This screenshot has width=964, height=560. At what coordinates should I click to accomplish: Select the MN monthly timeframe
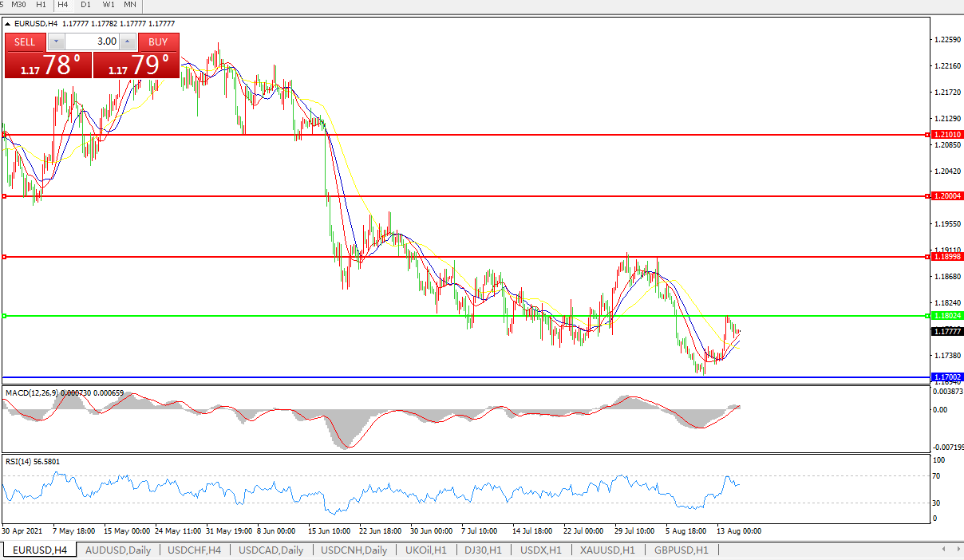[129, 5]
